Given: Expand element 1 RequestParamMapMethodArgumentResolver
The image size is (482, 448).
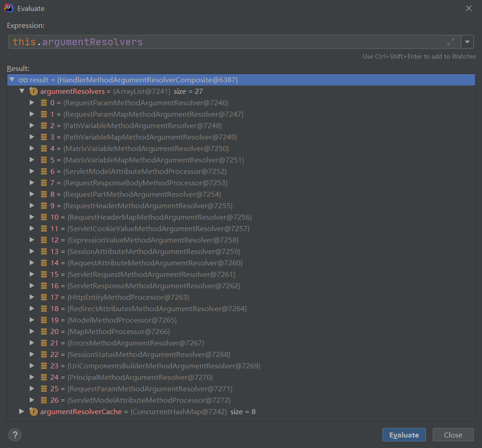Looking at the screenshot, I should (32, 114).
